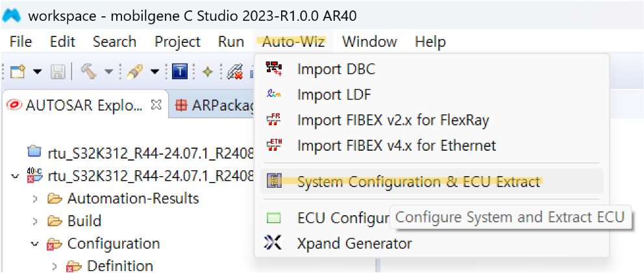
Task: Expand the Automation-Results folder
Action: (35, 199)
